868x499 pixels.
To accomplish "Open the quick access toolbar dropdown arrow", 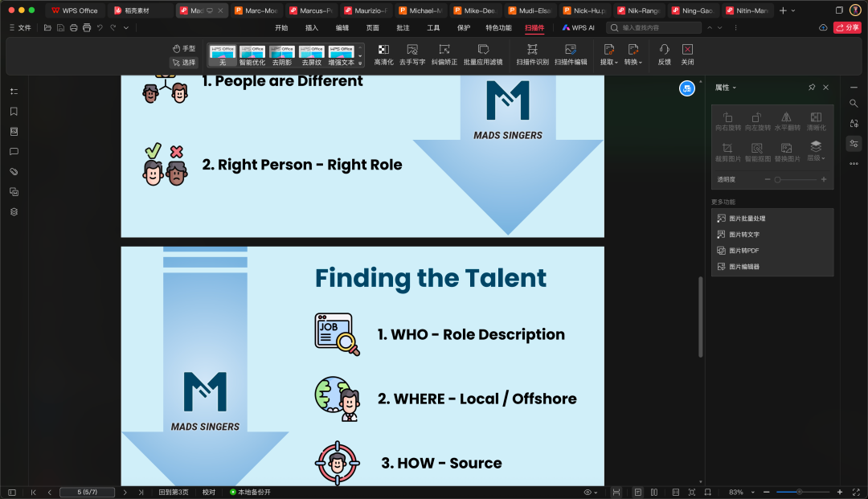I will 126,27.
